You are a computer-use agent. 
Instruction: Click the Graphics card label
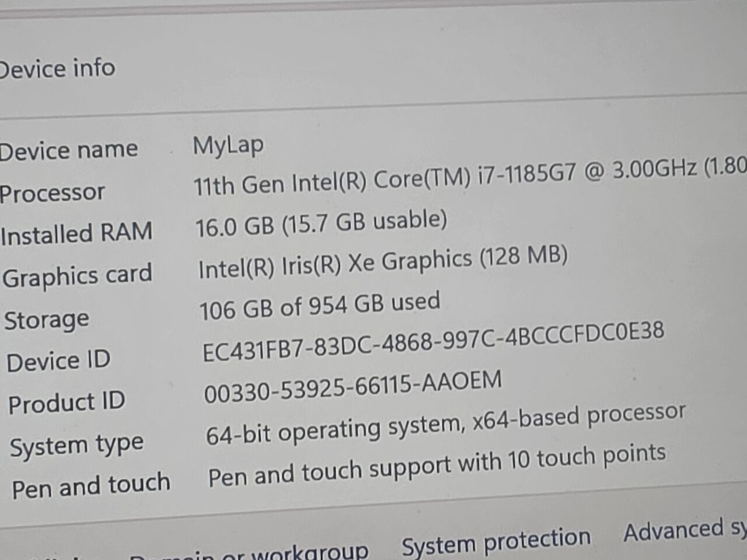[77, 275]
